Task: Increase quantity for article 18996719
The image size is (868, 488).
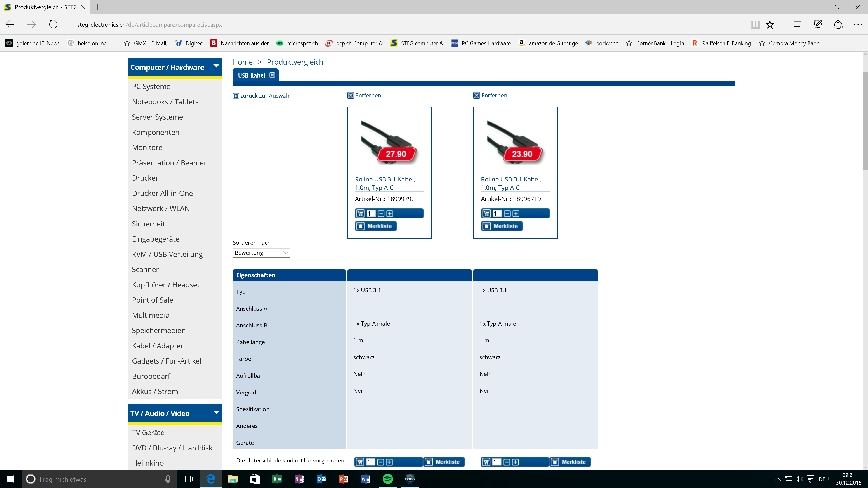Action: pos(516,213)
